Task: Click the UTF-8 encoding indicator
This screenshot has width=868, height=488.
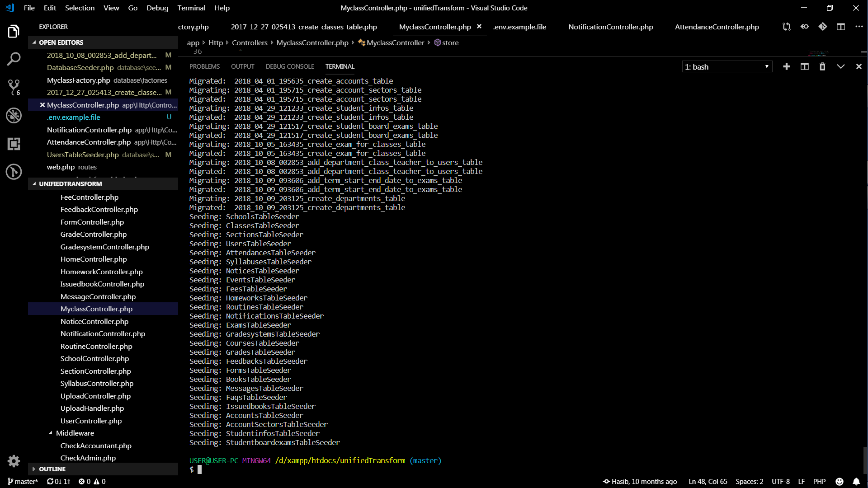Action: (780, 481)
